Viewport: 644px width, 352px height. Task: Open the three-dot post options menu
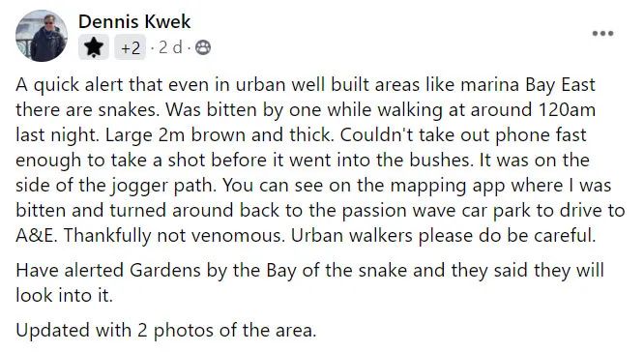tap(602, 33)
